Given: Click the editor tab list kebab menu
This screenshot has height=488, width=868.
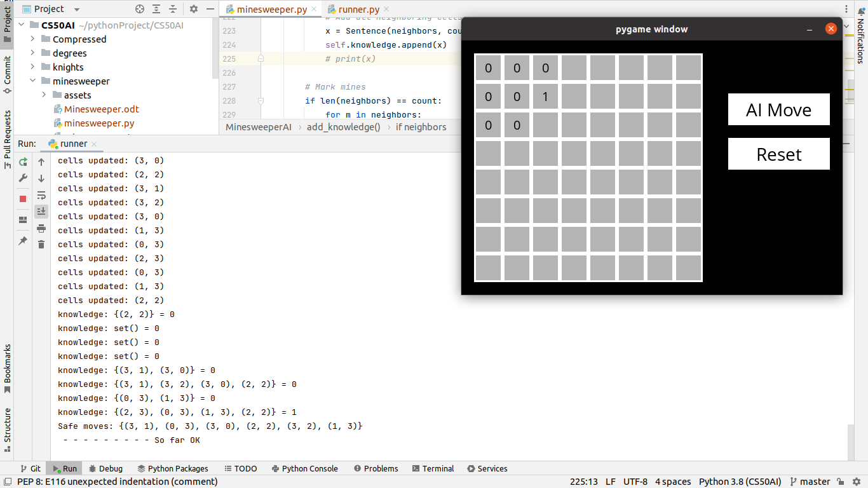Looking at the screenshot, I should point(846,9).
